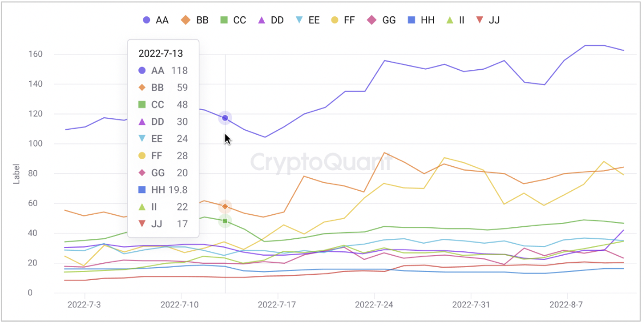
Task: Toggle the BB legend diamond marker
Action: click(186, 20)
